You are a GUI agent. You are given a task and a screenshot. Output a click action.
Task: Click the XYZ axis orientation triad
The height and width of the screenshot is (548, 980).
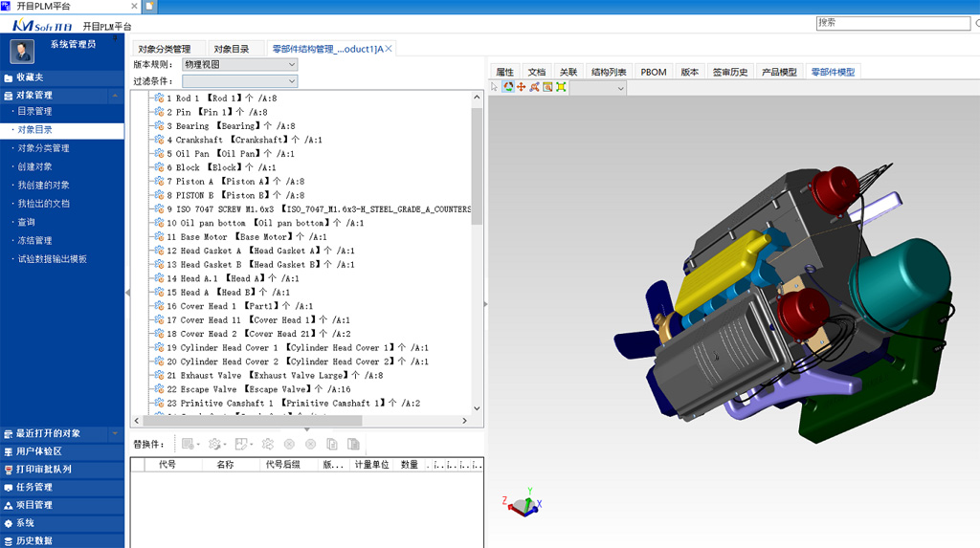521,504
